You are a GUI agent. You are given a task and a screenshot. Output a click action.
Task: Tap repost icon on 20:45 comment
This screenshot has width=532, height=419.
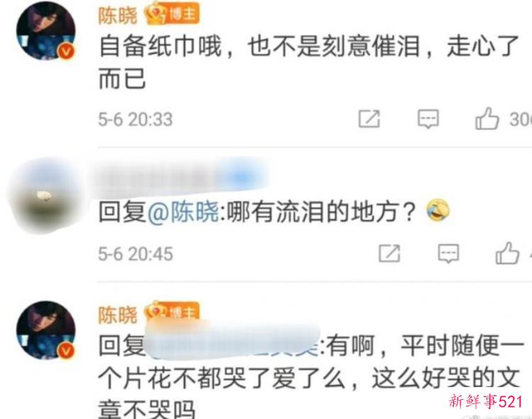[389, 253]
